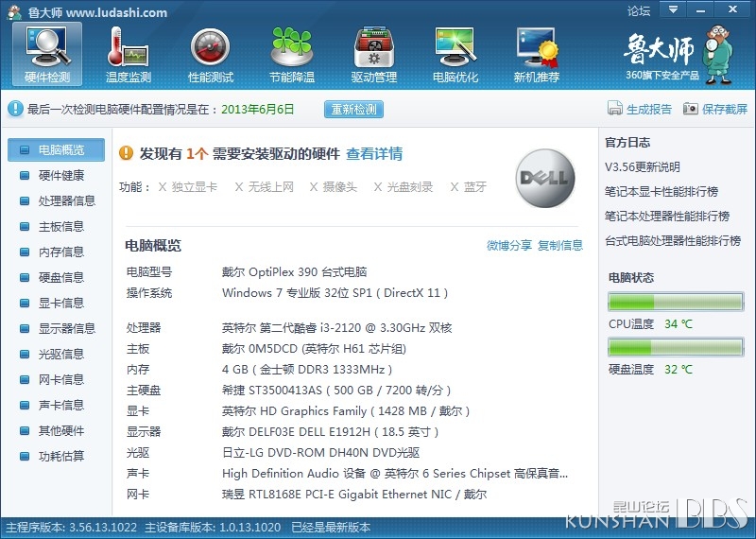Open the title bar dropdown menu arrow
The width and height of the screenshot is (756, 539).
point(673,9)
